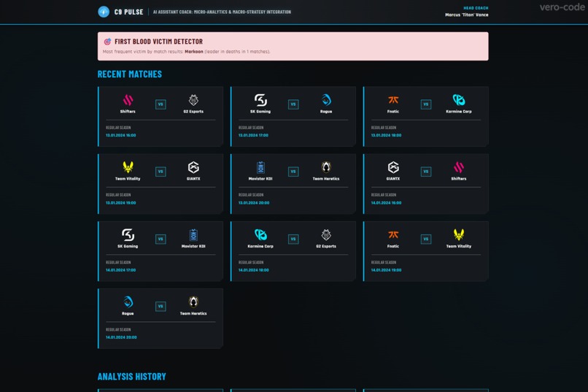Click date 14.01.2024 19:00

386,270
